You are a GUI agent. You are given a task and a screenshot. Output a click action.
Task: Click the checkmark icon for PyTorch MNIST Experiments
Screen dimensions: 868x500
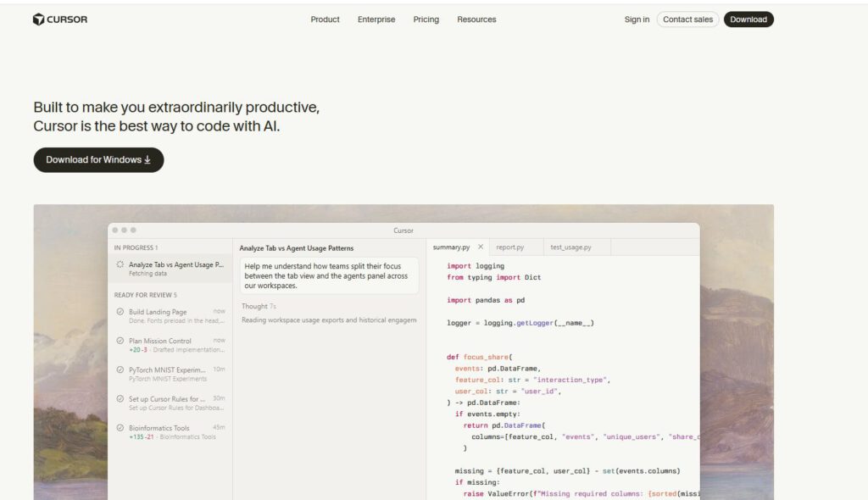tap(120, 369)
